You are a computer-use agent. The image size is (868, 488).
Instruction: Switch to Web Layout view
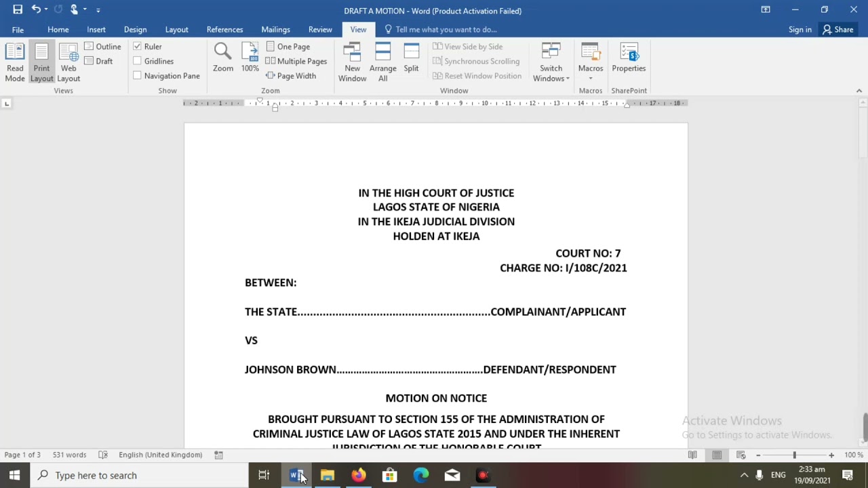pos(68,62)
